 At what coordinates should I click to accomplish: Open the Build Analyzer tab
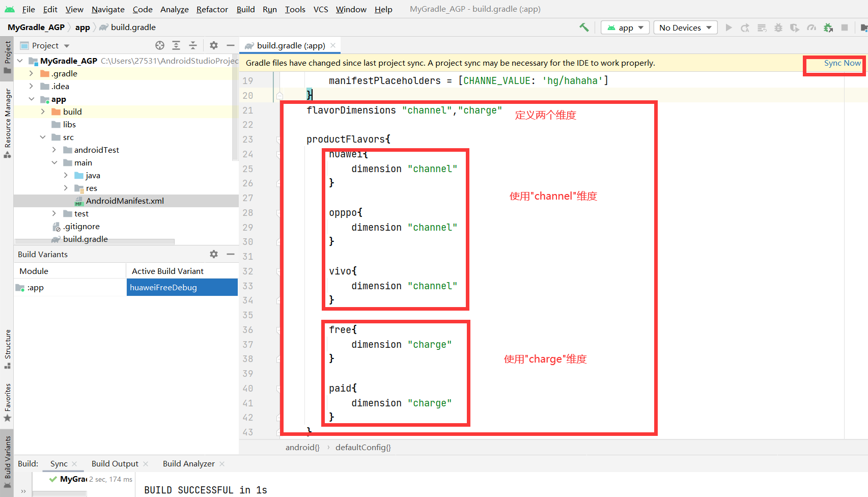click(x=188, y=463)
